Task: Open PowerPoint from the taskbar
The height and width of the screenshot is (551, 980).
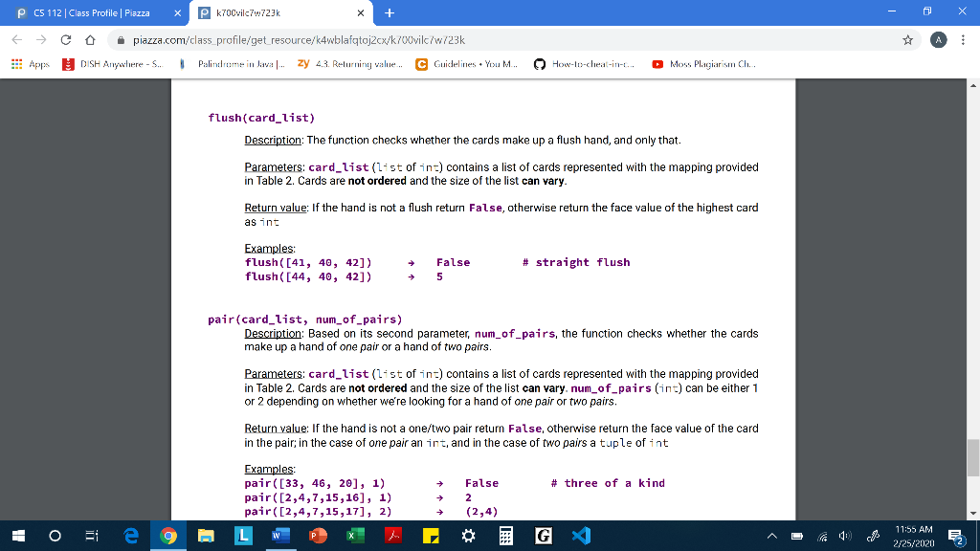Action: [316, 537]
